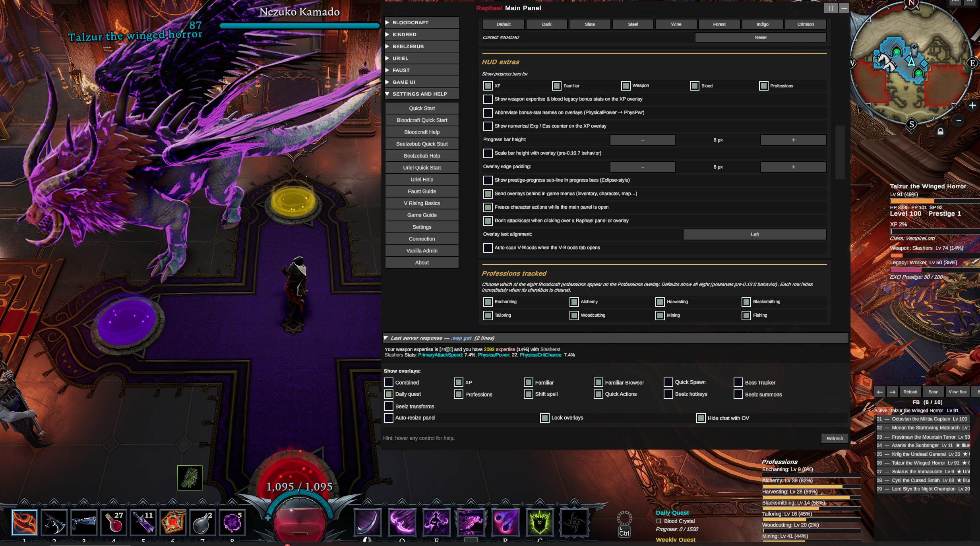Activate the primary slash ability icon
This screenshot has height=546, width=980.
367,522
